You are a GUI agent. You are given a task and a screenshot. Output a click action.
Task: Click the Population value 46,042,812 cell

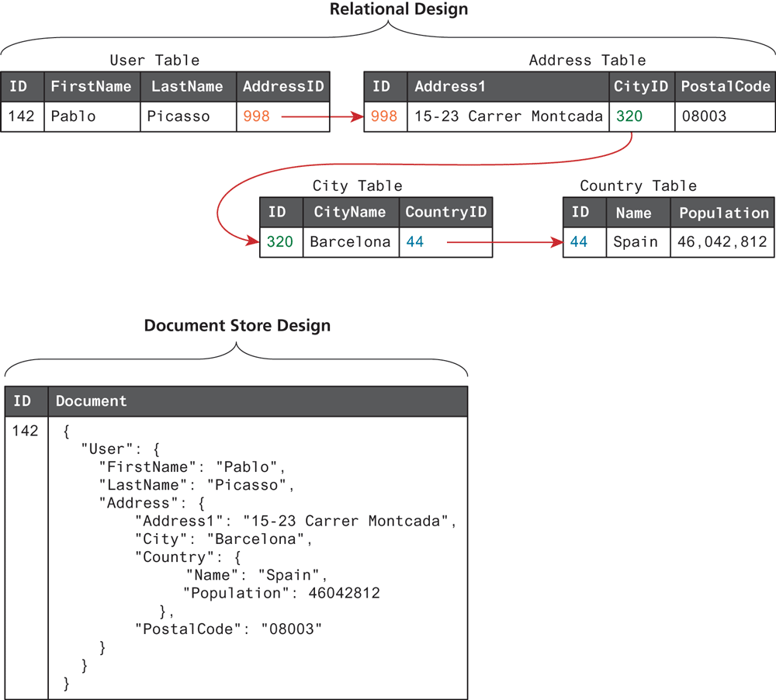click(x=722, y=242)
